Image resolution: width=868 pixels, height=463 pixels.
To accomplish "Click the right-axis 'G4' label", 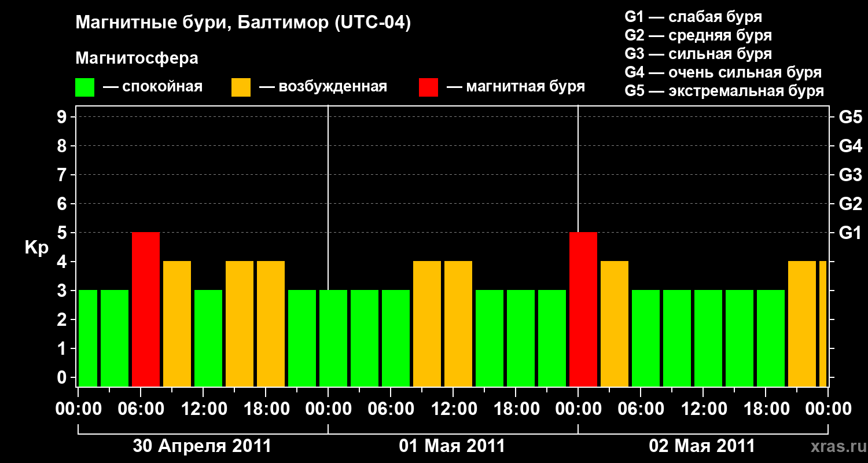I will click(850, 146).
